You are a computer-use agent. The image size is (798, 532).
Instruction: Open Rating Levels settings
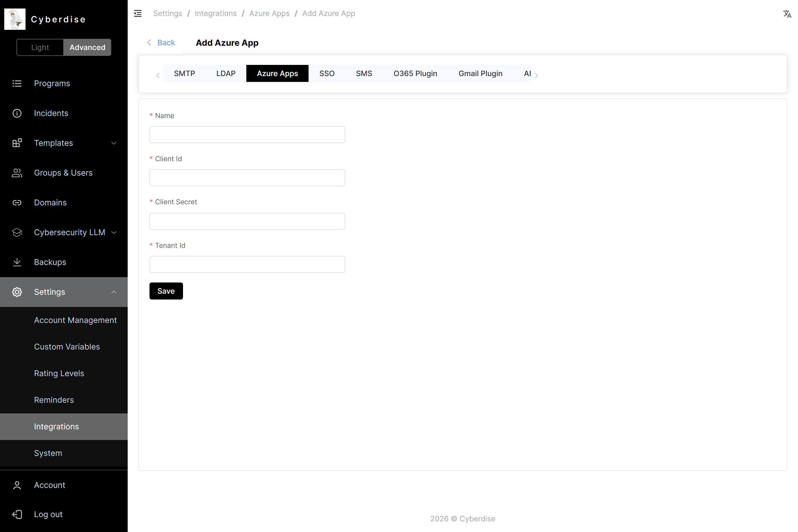pyautogui.click(x=64, y=373)
